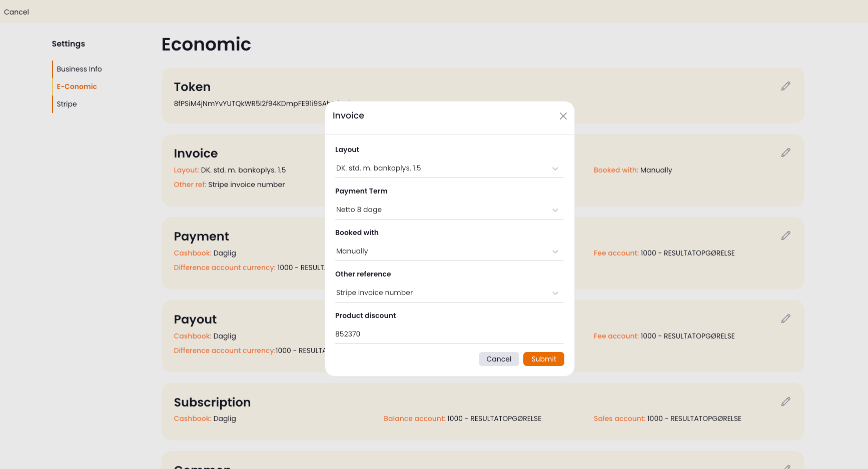Click Cancel button in Invoice dialog

coord(498,359)
